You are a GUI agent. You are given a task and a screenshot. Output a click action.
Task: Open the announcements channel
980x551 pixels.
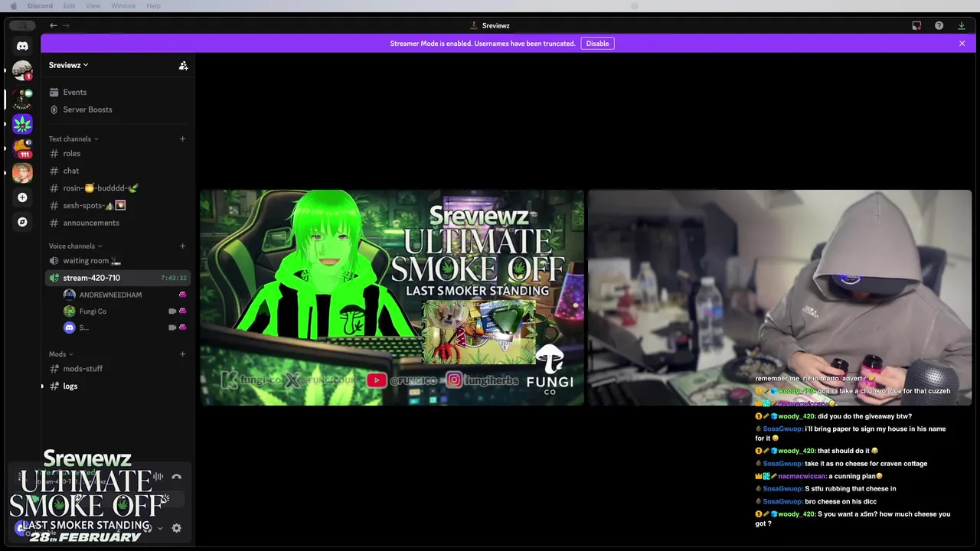pos(116,223)
